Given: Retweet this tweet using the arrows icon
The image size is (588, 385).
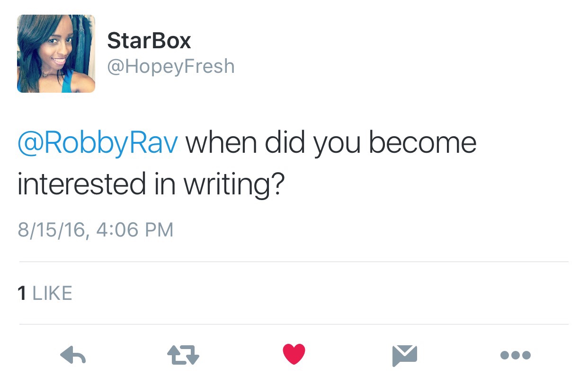Looking at the screenshot, I should coord(183,355).
